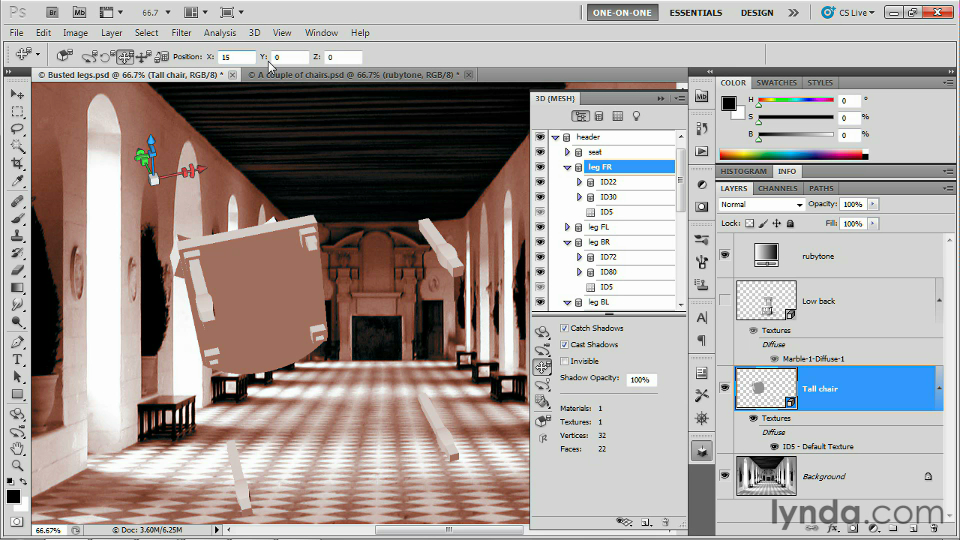Screen dimensions: 960x540
Task: Select the Hand tool
Action: (17, 449)
